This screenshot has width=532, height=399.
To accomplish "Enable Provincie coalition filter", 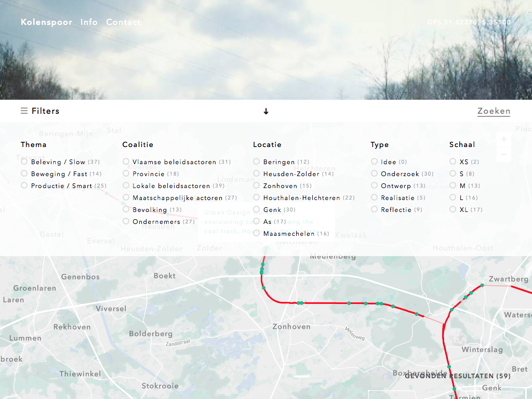I will tap(151, 174).
